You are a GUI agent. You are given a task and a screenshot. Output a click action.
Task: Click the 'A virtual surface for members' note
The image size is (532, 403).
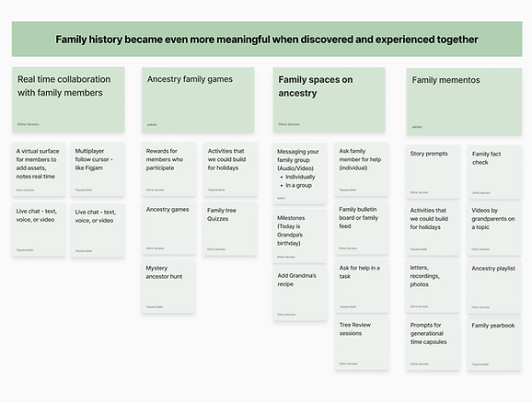(39, 169)
